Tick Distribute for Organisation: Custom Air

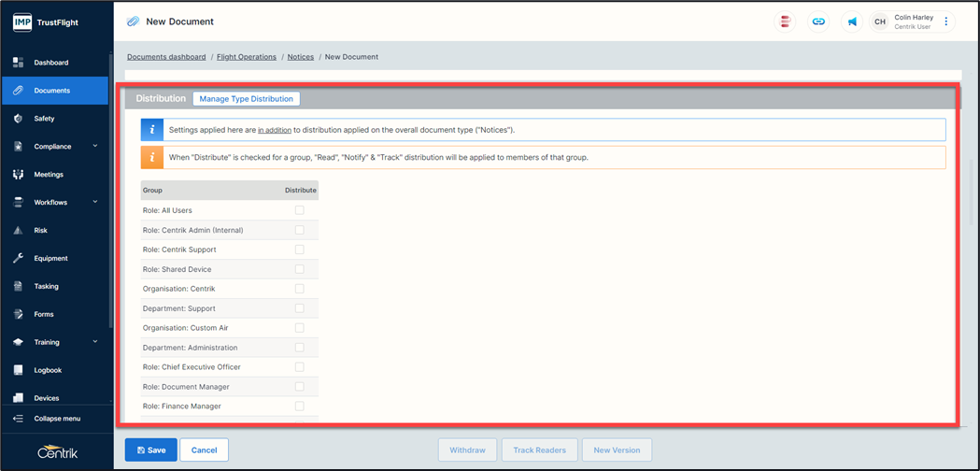click(x=300, y=328)
